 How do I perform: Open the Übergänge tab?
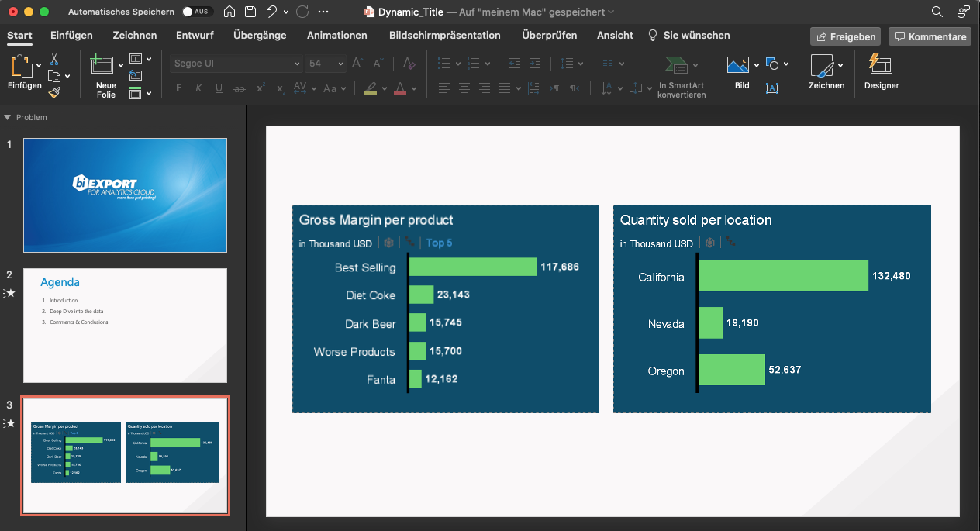point(260,35)
